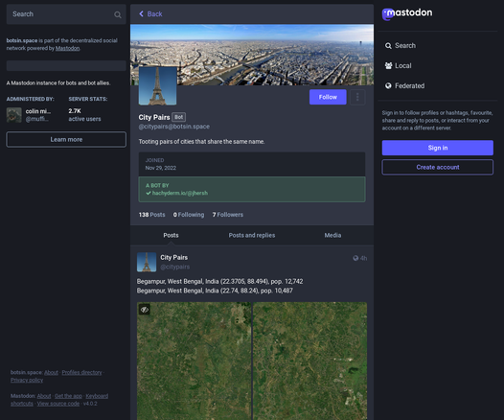
Task: View the 138 Posts count
Action: [x=151, y=215]
